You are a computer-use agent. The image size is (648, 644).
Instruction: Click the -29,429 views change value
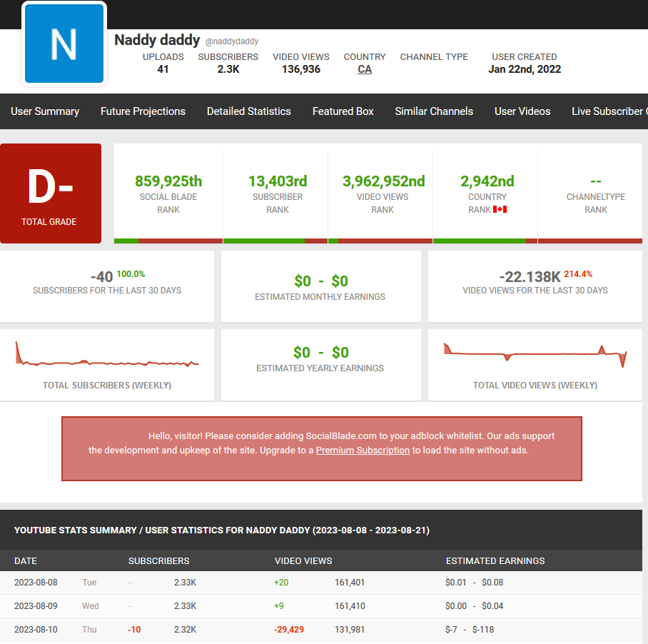pyautogui.click(x=289, y=630)
